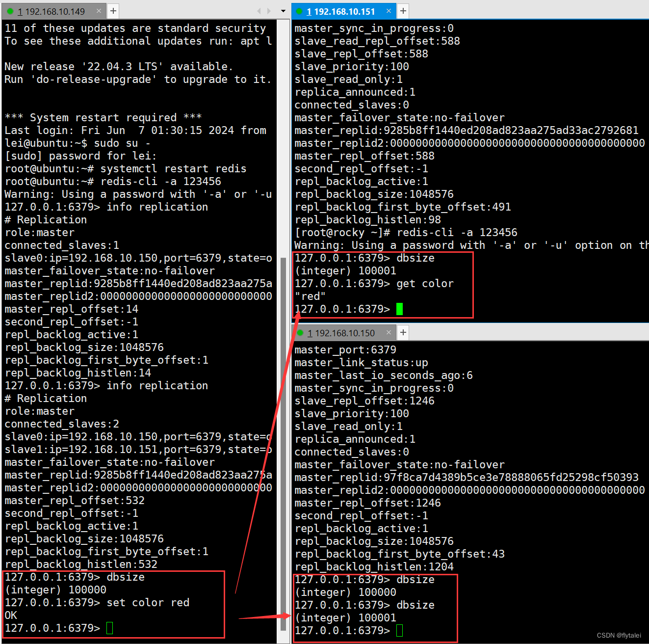
Task: Click 'master_last_io_seconds_ago:6' line
Action: pos(384,375)
